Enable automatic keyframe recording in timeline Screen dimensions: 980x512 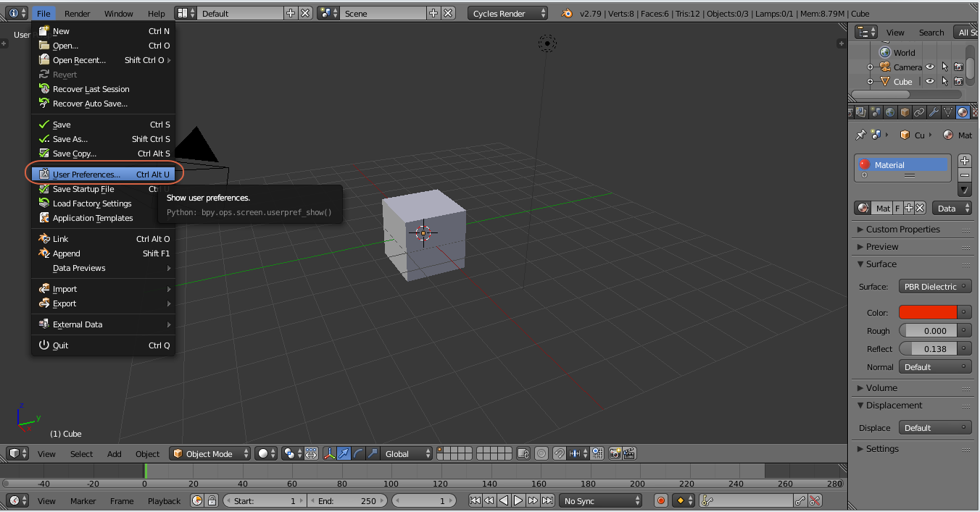tap(660, 500)
